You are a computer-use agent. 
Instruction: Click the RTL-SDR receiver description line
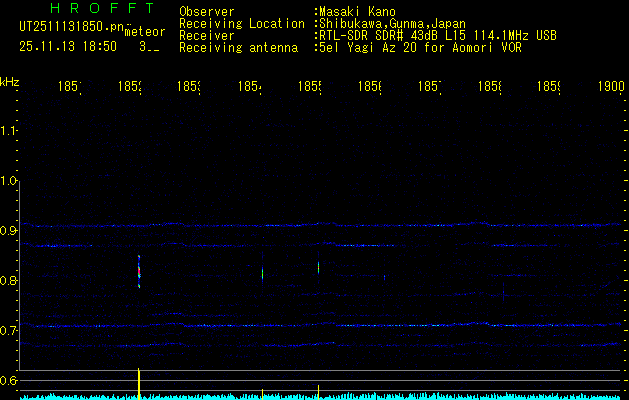(437, 35)
